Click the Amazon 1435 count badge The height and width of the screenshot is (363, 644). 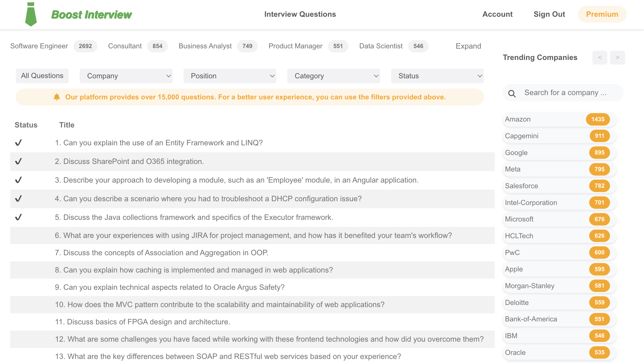coord(598,119)
